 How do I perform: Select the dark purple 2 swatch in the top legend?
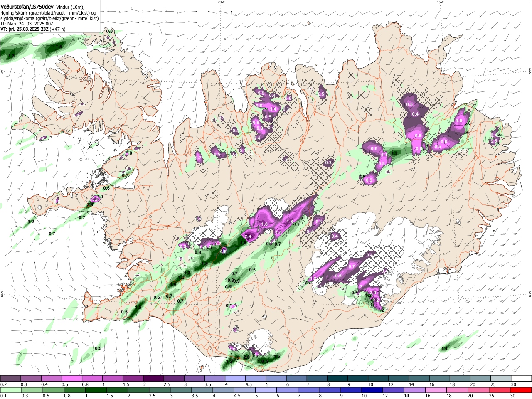153,378
